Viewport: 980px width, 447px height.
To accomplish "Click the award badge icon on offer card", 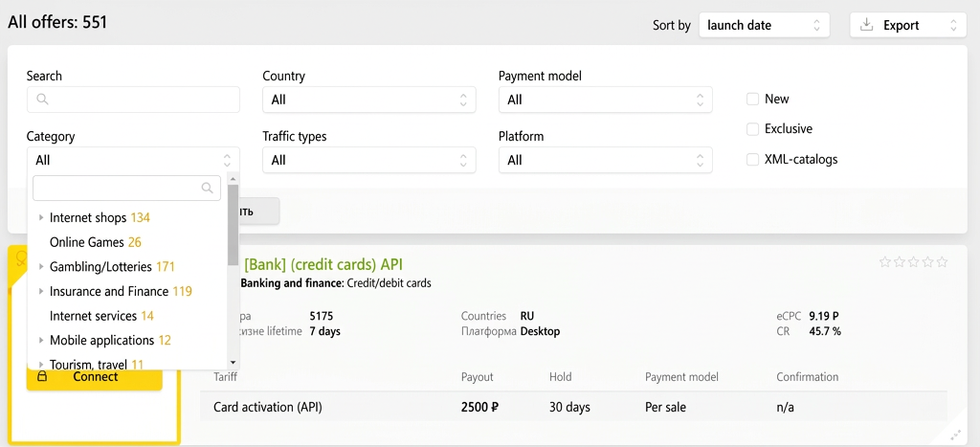I will 21,258.
